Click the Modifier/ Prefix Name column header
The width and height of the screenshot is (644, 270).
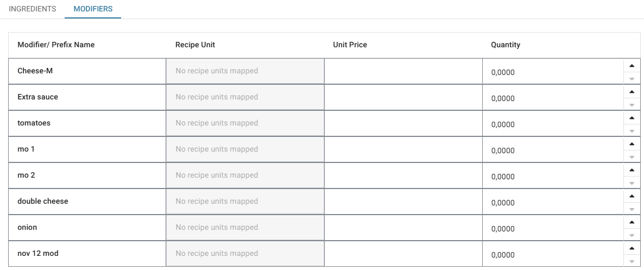click(x=56, y=45)
